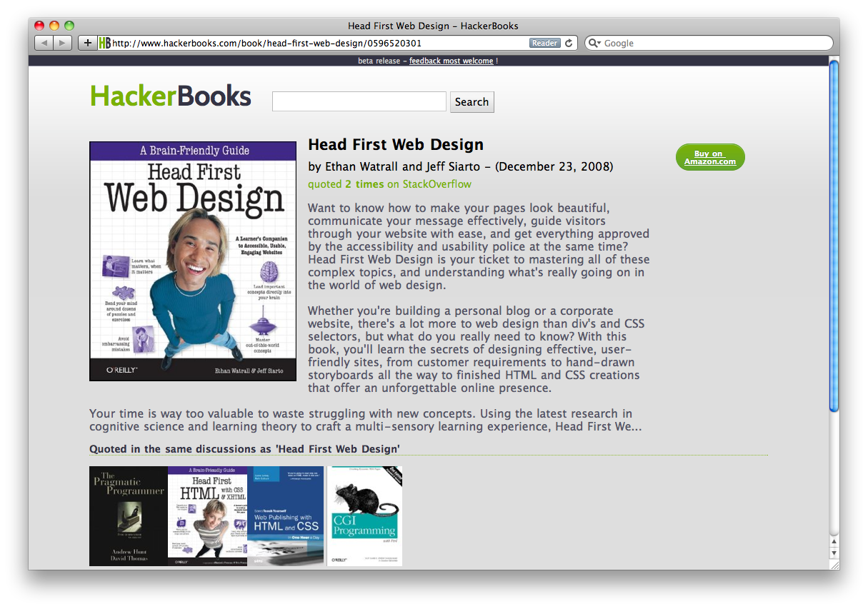The height and width of the screenshot is (609, 868).
Task: Open the CGI Programming book thumbnail
Action: tap(364, 516)
